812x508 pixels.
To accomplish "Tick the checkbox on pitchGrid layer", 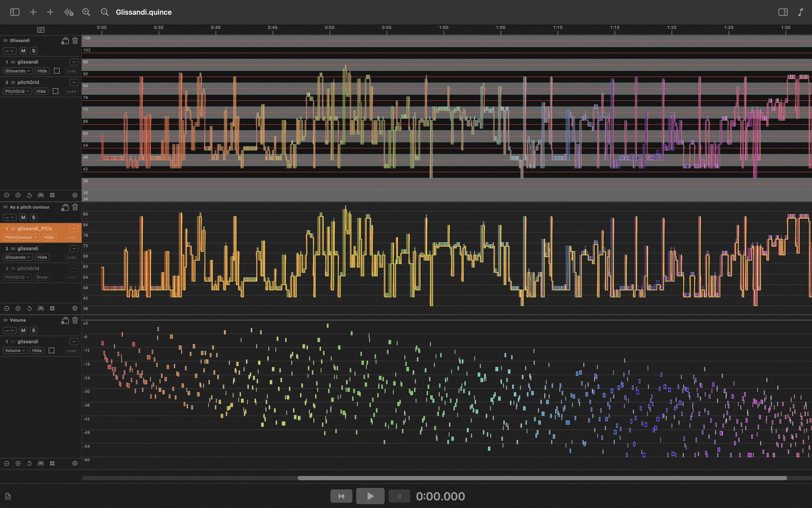I will (x=55, y=91).
